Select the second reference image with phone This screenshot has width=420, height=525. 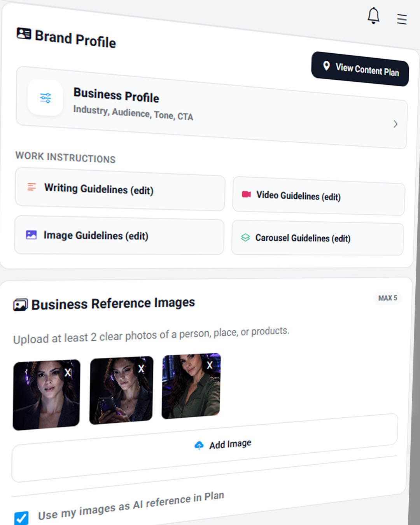[x=121, y=390]
